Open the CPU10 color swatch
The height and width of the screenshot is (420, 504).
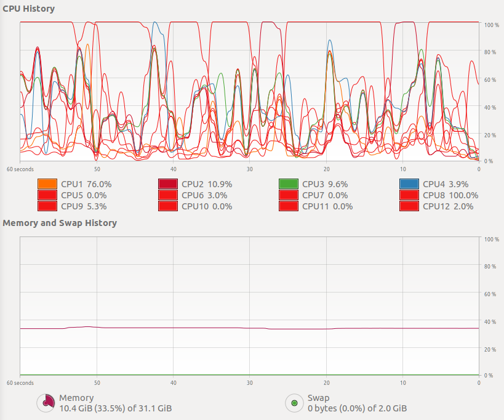[168, 206]
